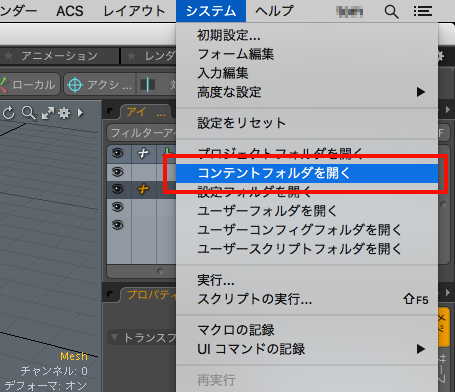Select コンテントフォルダを開く
This screenshot has width=455, height=392.
click(307, 173)
